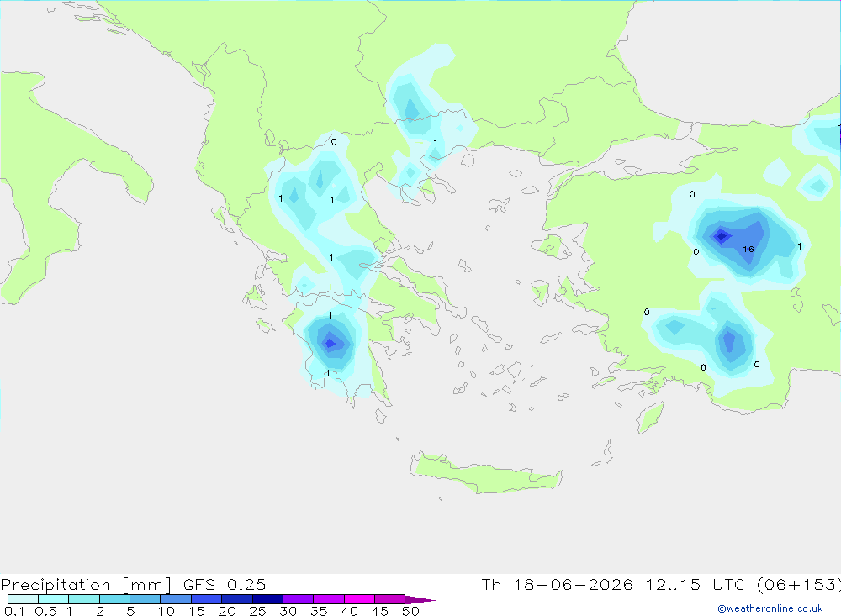Click the legend tick label '30'
The height and width of the screenshot is (616, 841).
tap(288, 611)
